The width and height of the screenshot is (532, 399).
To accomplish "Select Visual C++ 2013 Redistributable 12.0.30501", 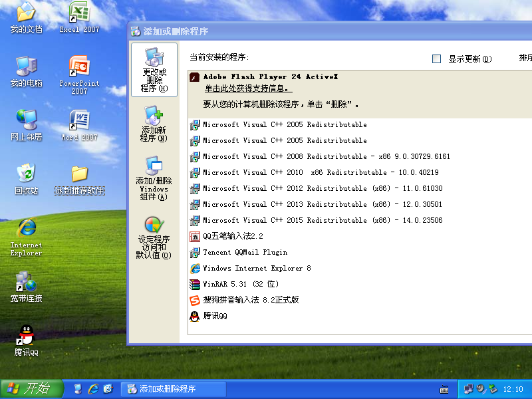I will click(360, 205).
